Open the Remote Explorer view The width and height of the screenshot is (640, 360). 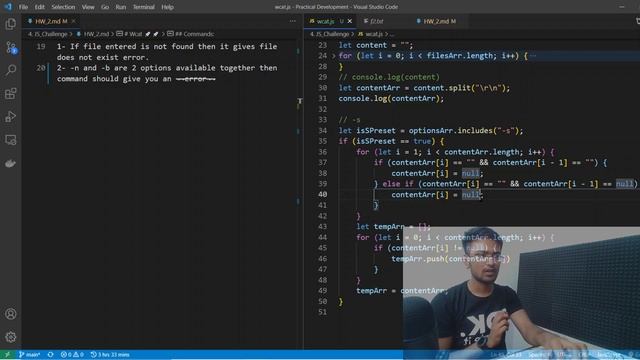(11, 140)
